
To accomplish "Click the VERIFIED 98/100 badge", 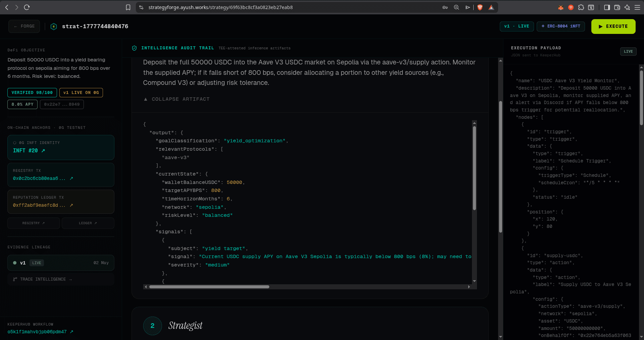I will click(x=32, y=93).
